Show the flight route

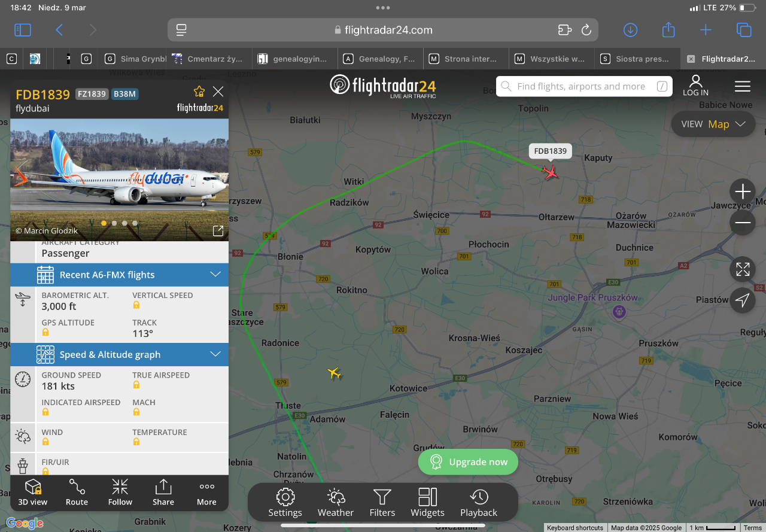coord(77,493)
